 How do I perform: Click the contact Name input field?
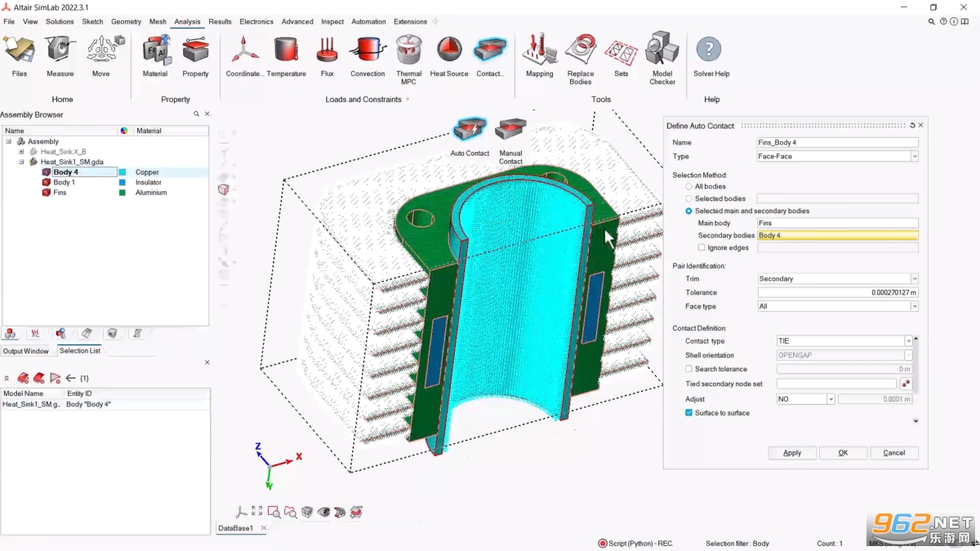(838, 143)
